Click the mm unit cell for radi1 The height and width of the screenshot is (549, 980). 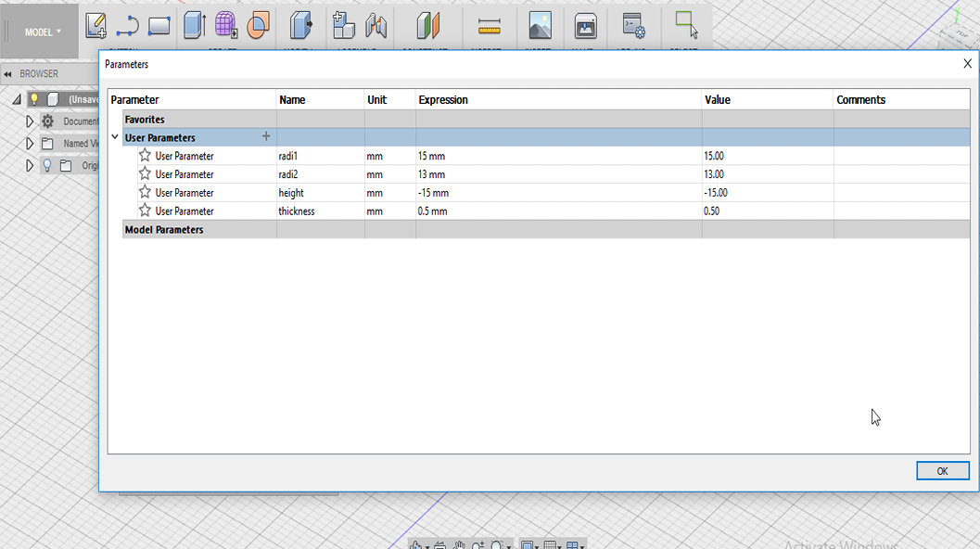(390, 156)
